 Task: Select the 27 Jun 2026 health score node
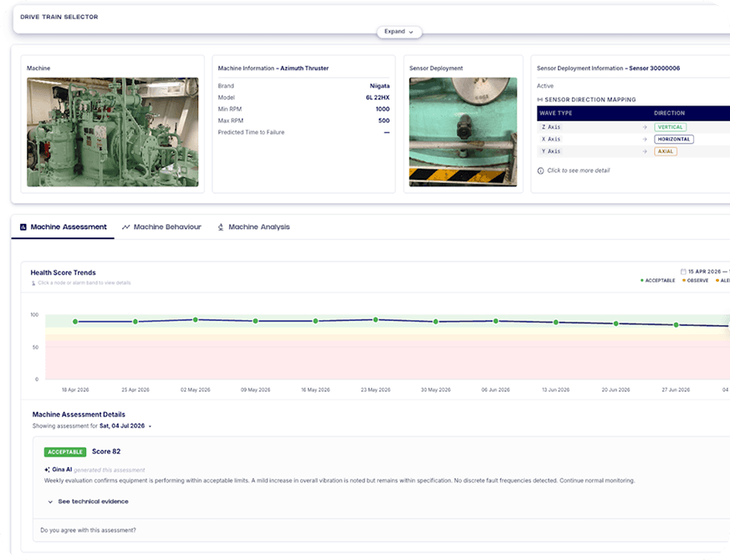[676, 325]
